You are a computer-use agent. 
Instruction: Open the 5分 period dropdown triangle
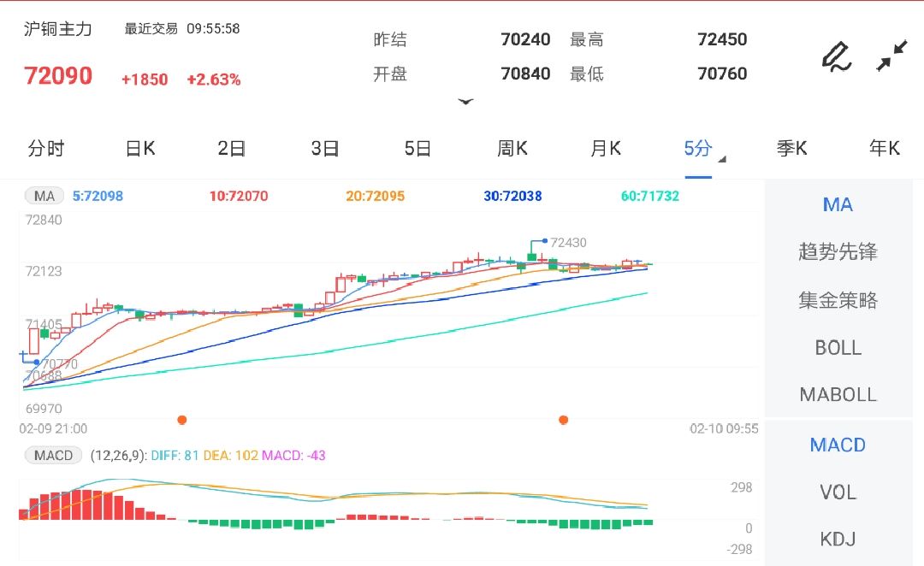[722, 159]
